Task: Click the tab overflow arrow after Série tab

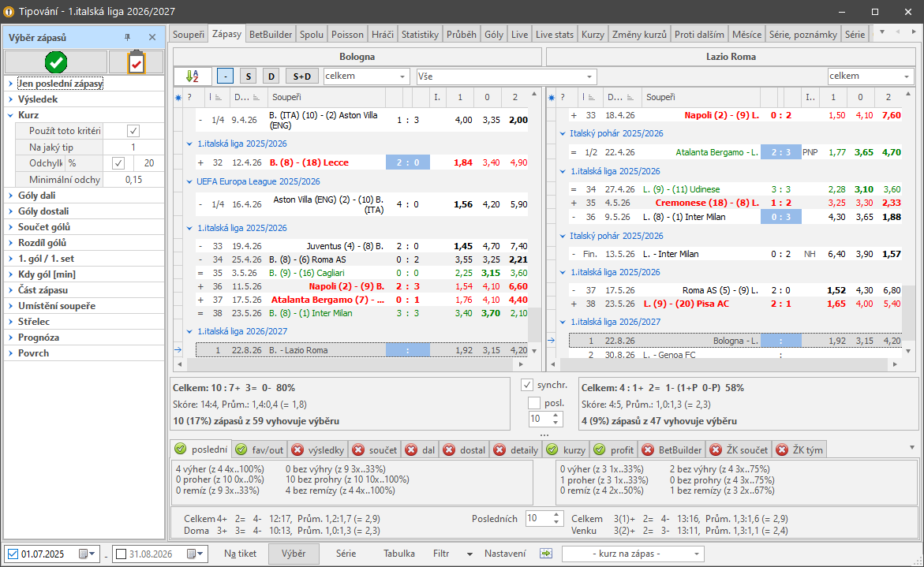Action: 882,32
